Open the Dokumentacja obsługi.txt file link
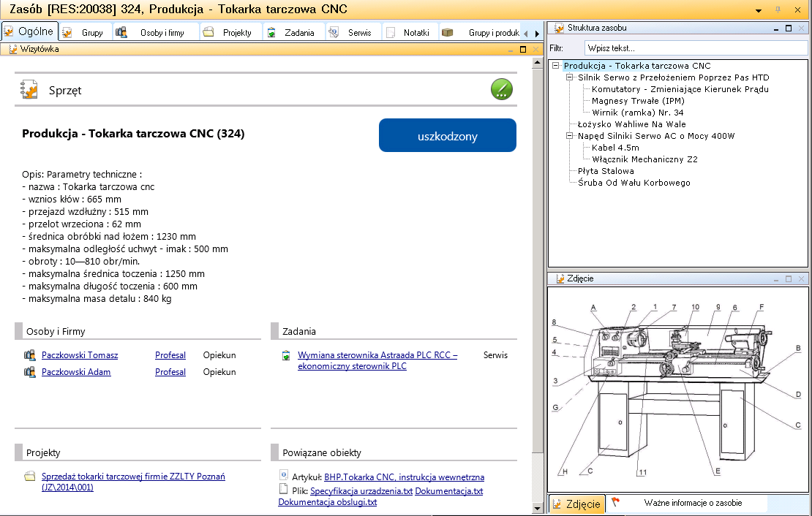 pos(327,501)
